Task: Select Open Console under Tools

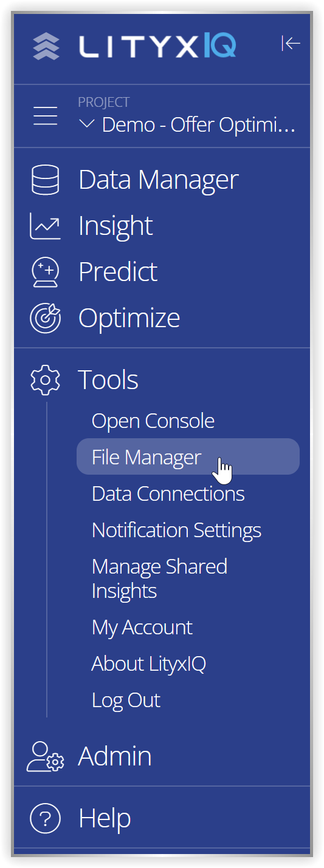Action: 153,421
